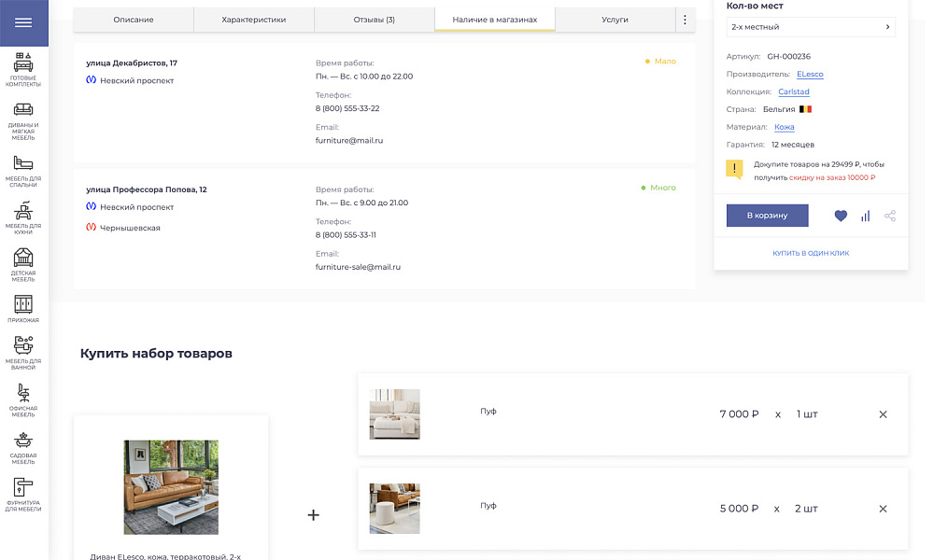This screenshot has width=934, height=560.
Task: Click the В корзину button
Action: pos(767,216)
